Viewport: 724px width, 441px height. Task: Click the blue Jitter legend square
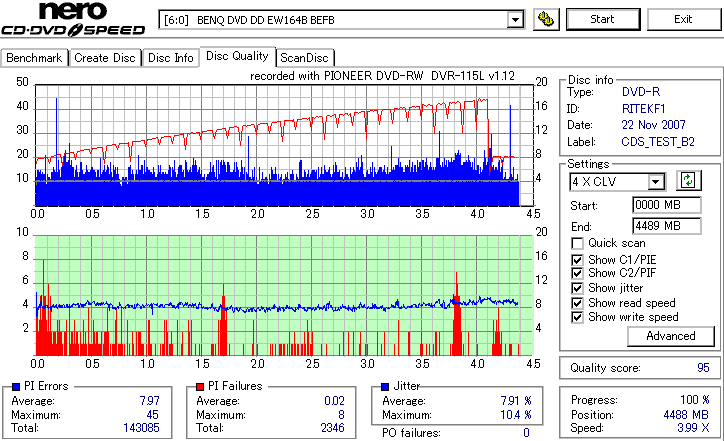click(385, 387)
